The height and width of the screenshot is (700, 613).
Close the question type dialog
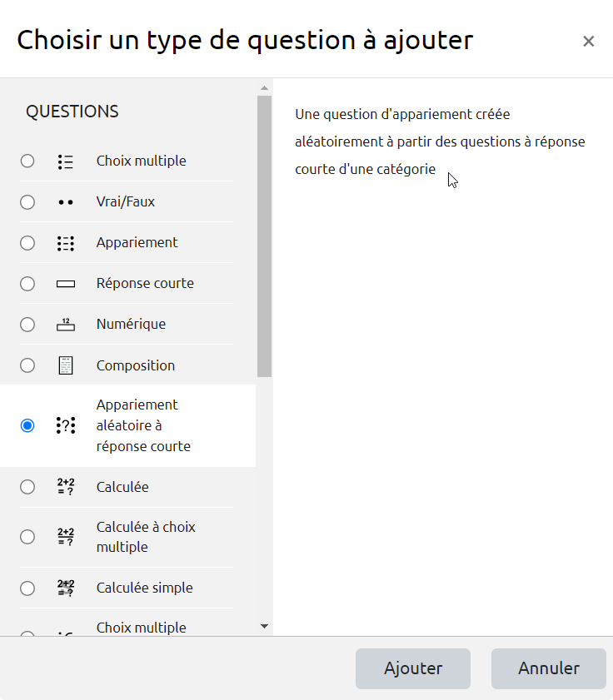point(588,42)
